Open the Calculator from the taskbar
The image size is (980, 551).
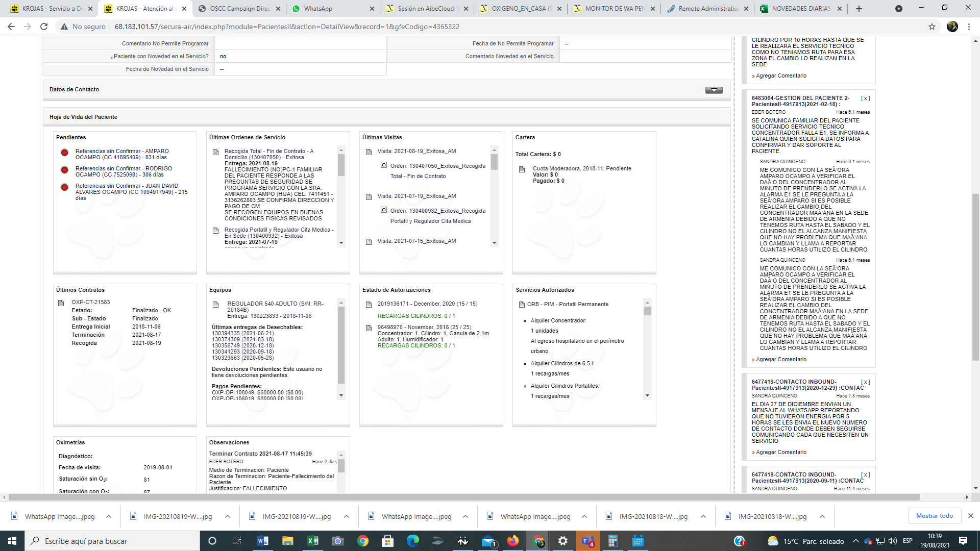point(613,541)
